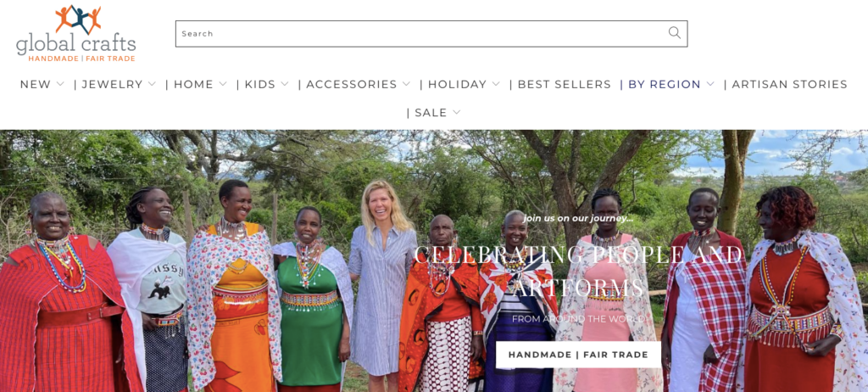Expand the HOLIDAY dropdown chevron
868x392 pixels.
coord(496,84)
